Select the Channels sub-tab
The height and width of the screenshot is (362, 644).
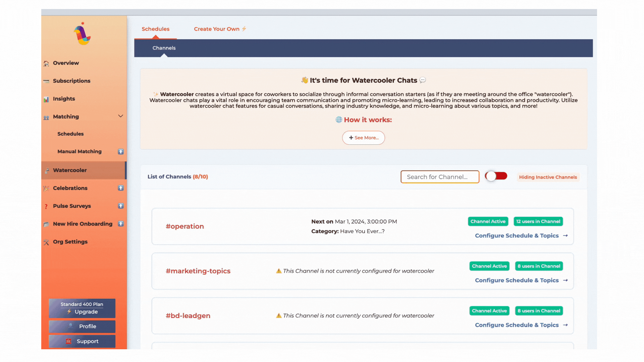click(x=164, y=48)
